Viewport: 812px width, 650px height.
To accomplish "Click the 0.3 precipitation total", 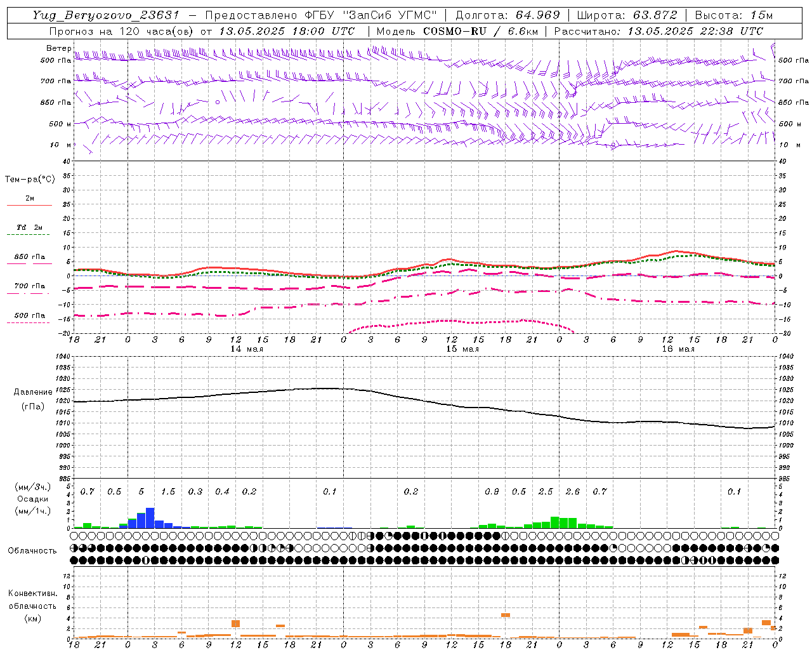I will tap(195, 492).
